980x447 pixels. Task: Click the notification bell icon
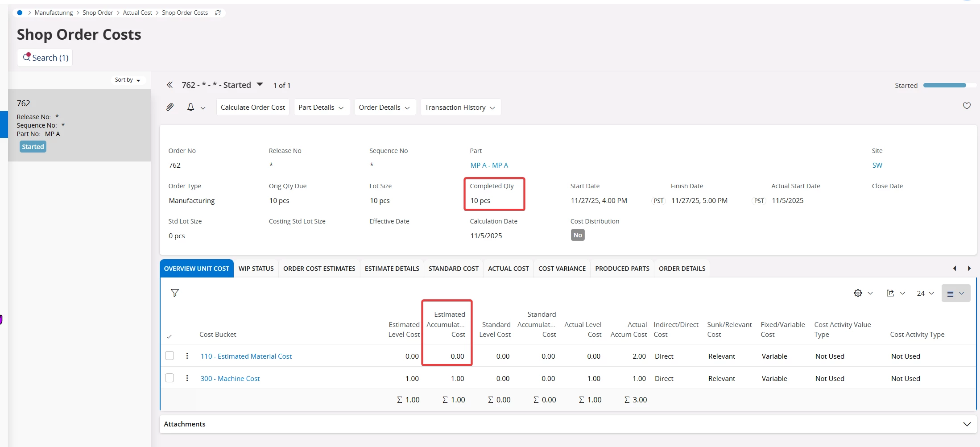pos(190,107)
